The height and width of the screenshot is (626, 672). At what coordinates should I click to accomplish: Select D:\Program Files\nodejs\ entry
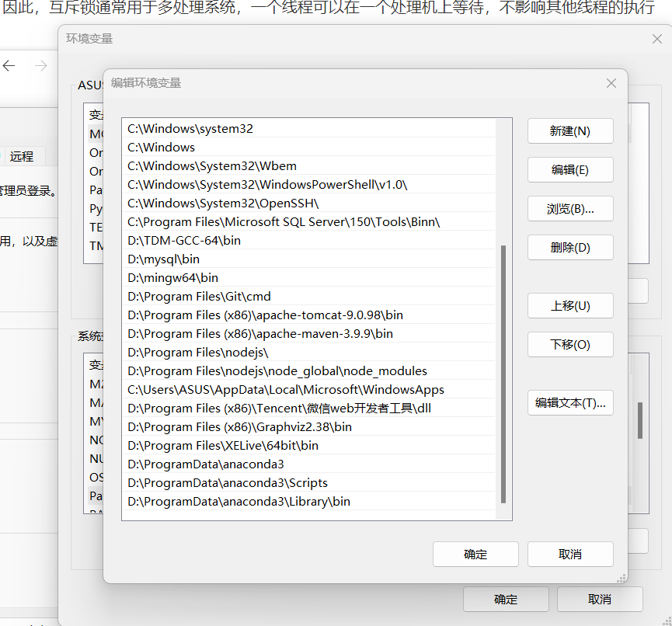[311, 352]
